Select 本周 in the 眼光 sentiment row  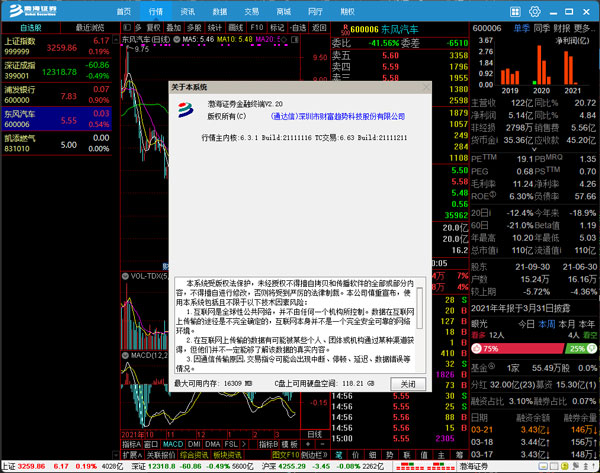pos(546,324)
